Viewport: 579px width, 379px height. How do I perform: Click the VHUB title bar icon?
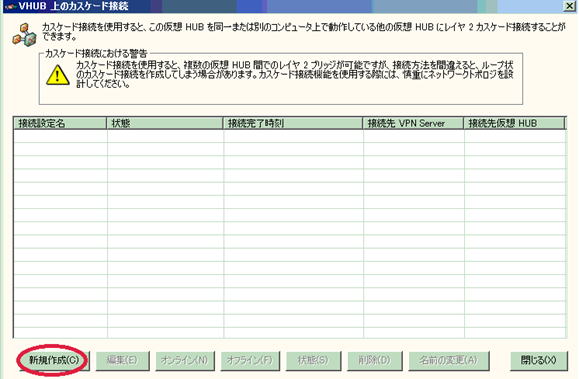point(10,6)
